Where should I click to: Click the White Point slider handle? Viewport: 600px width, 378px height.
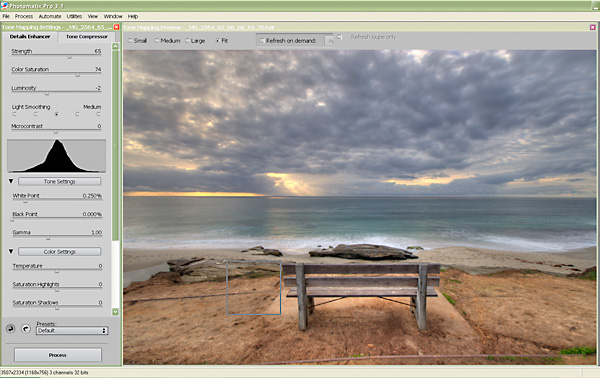tap(25, 201)
